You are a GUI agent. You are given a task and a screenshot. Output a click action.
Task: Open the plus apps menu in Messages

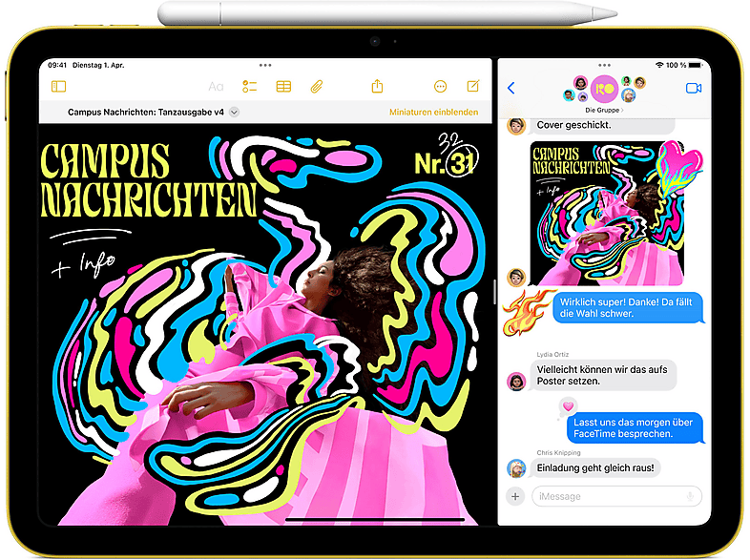click(x=515, y=496)
